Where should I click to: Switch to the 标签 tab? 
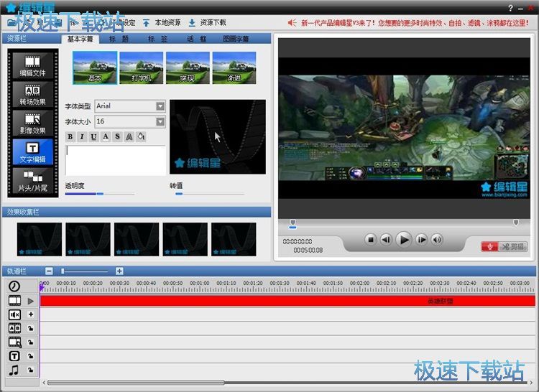tap(157, 39)
